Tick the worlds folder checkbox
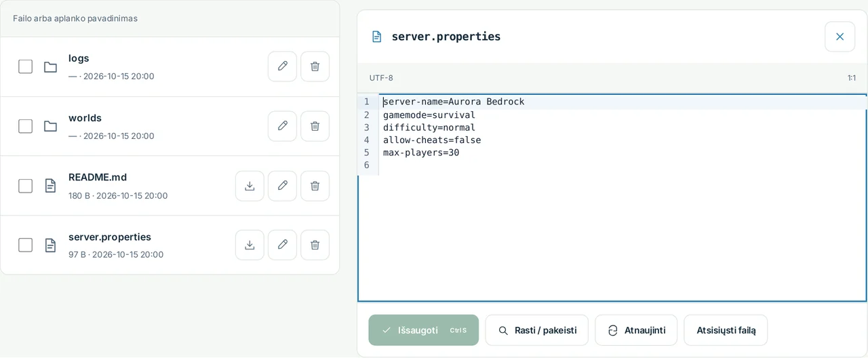Image resolution: width=868 pixels, height=358 pixels. (25, 126)
